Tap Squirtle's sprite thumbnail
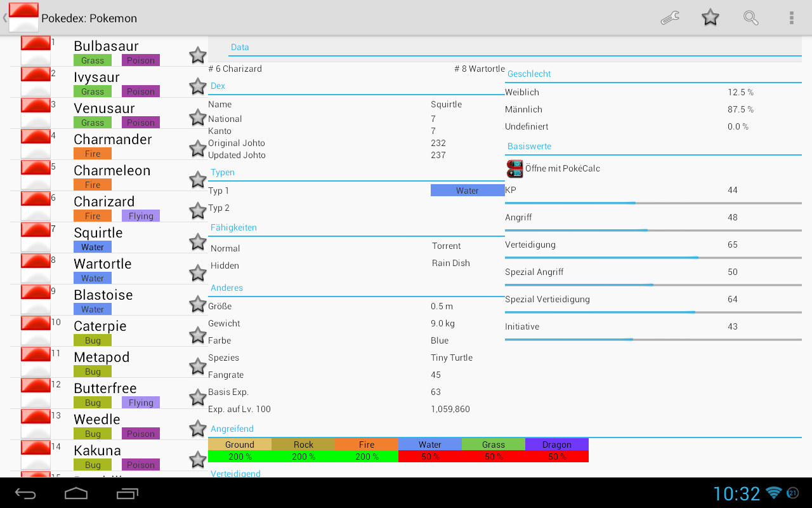The width and height of the screenshot is (812, 508). coord(36,237)
